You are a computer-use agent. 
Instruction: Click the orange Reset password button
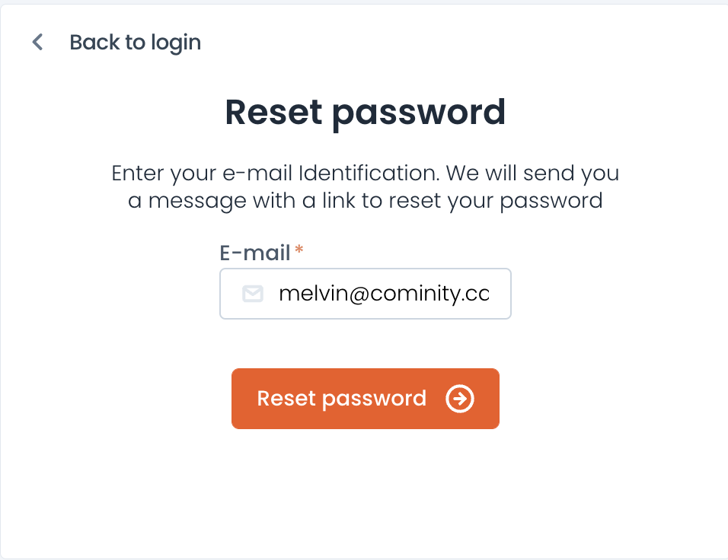coord(366,399)
